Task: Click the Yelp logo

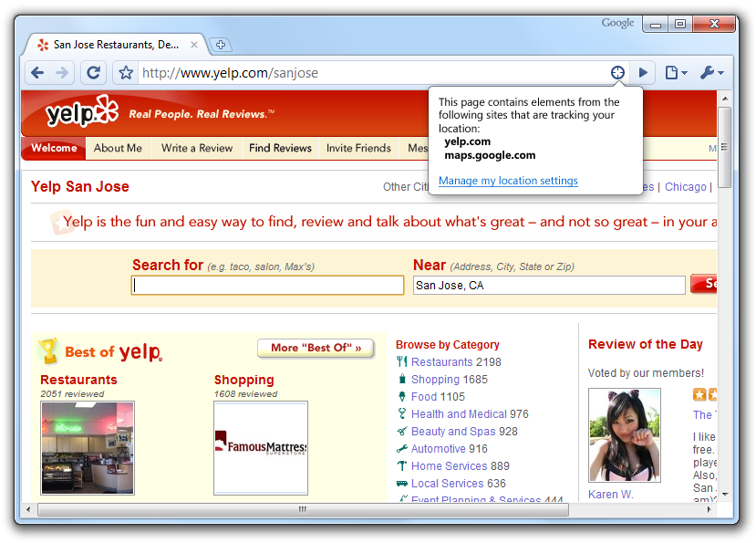Action: [82, 113]
